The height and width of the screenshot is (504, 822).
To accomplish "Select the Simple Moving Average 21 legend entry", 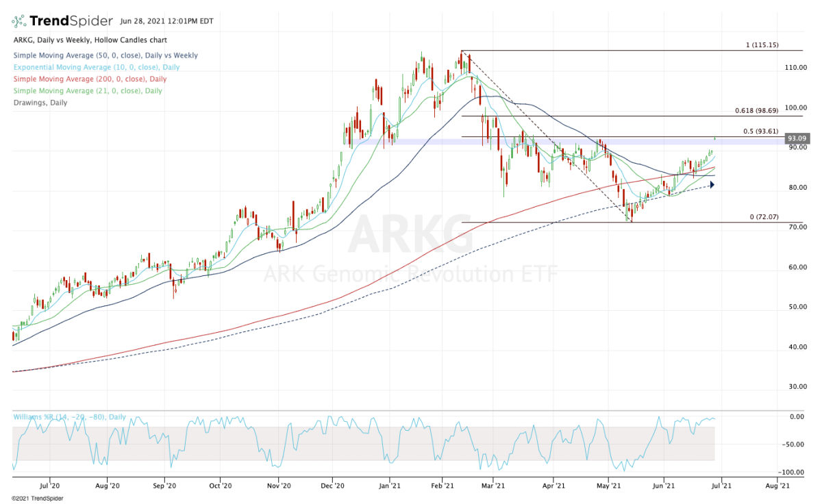I will (87, 90).
